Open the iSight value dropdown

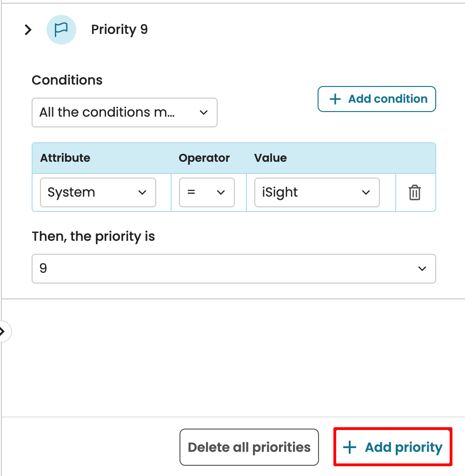(x=317, y=192)
